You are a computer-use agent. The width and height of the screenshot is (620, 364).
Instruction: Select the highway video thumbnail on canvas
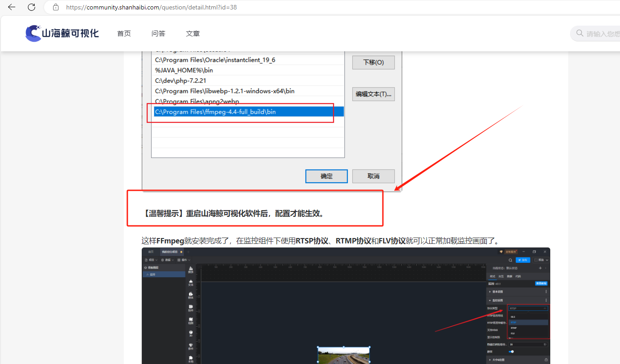(344, 355)
